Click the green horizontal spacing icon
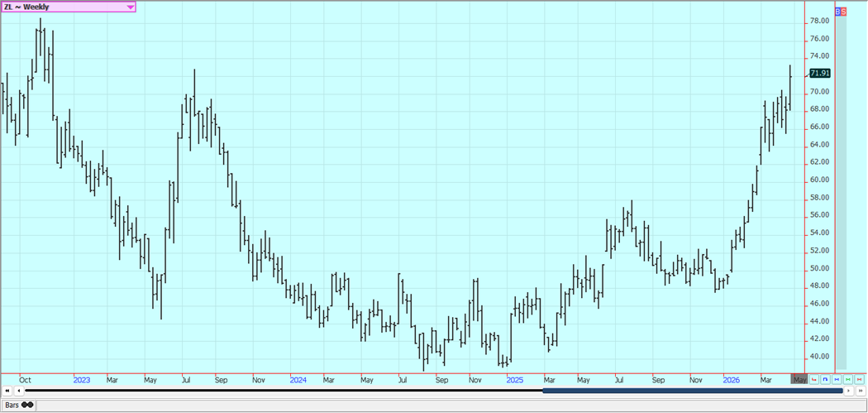Screen dimensions: 868x413 848,379
